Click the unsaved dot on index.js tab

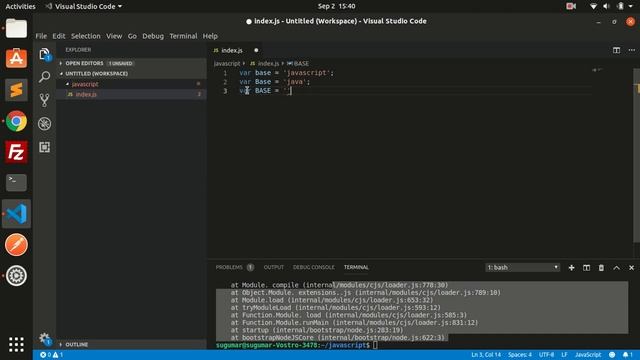(x=256, y=50)
